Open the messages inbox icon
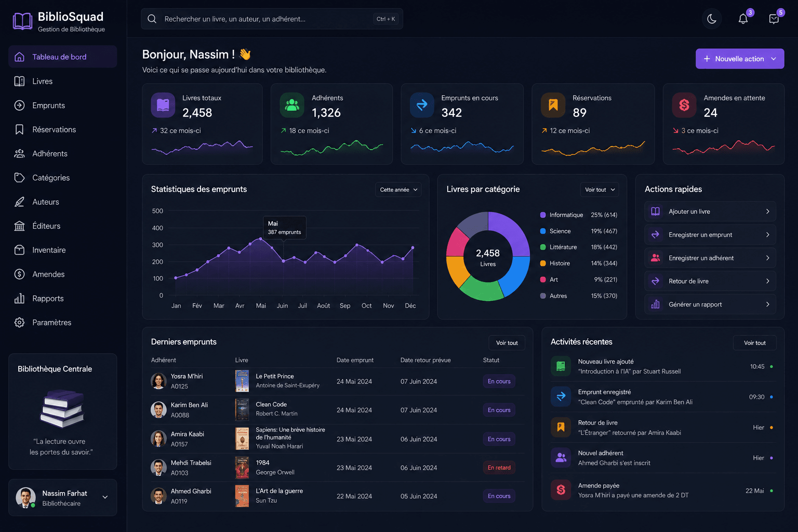The image size is (798, 532). 774,19
